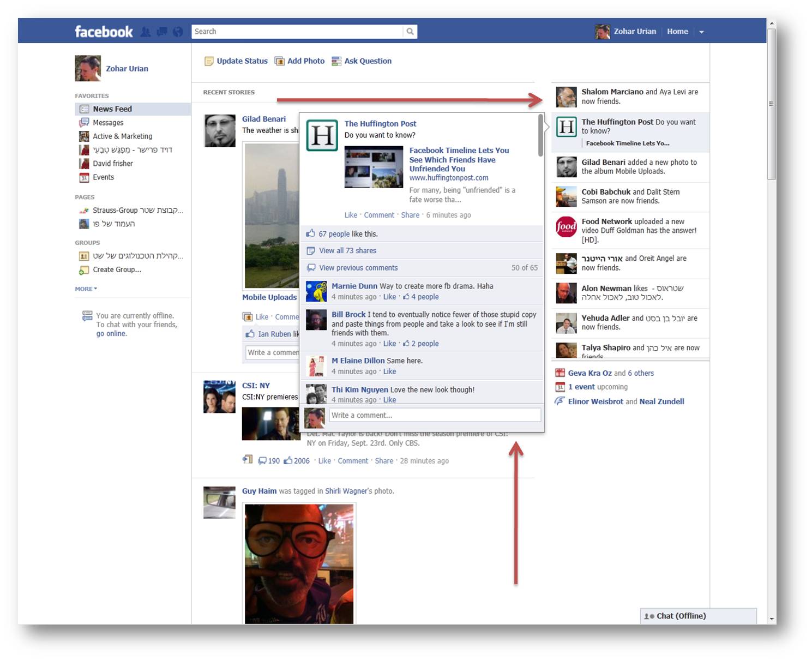Click comment bubble icon beside View previous comments
The height and width of the screenshot is (660, 812).
[311, 268]
